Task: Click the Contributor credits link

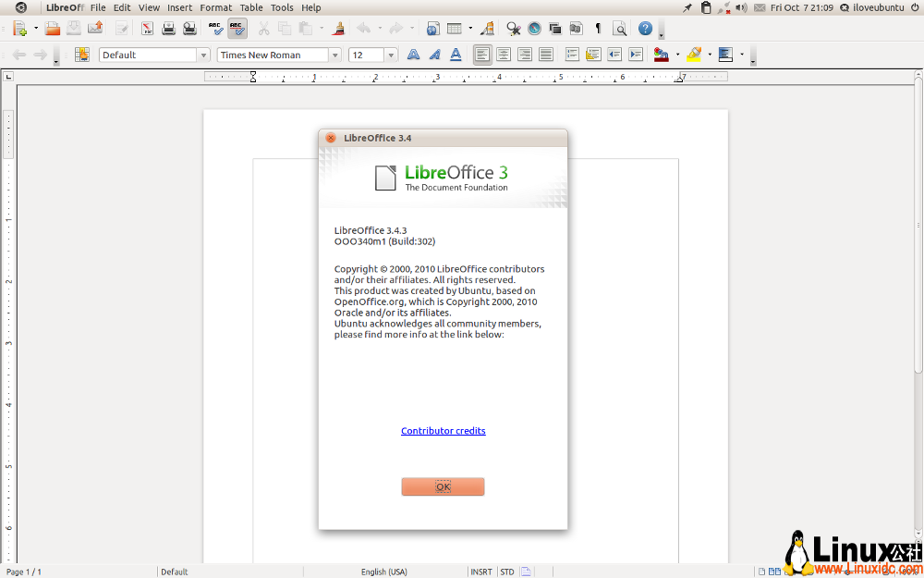Action: [443, 430]
